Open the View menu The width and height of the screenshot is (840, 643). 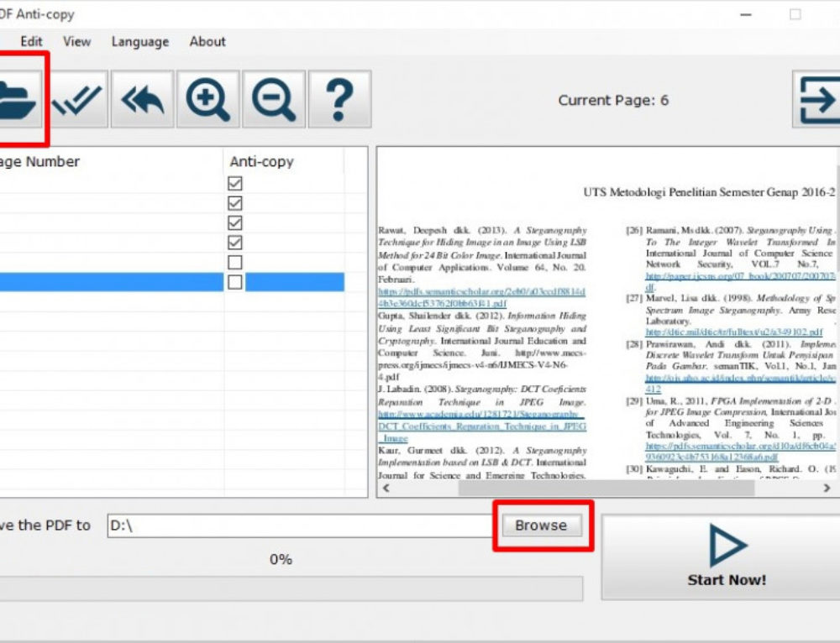pos(76,41)
